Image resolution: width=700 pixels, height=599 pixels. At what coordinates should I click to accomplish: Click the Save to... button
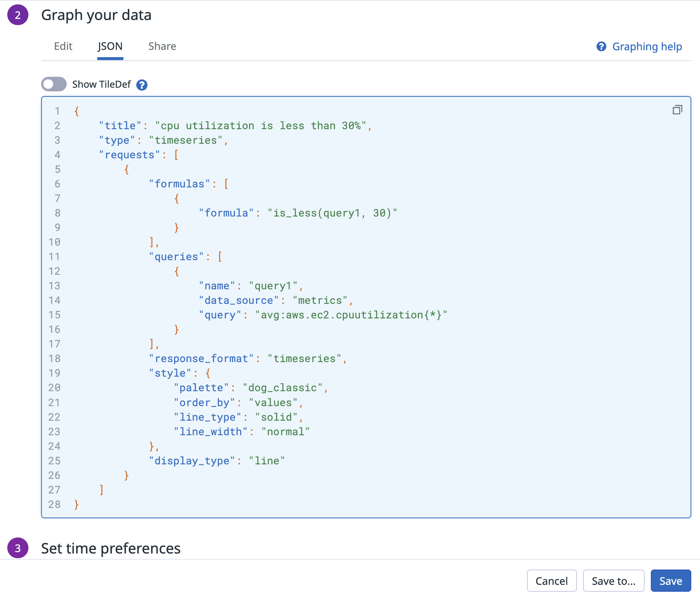pyautogui.click(x=613, y=581)
